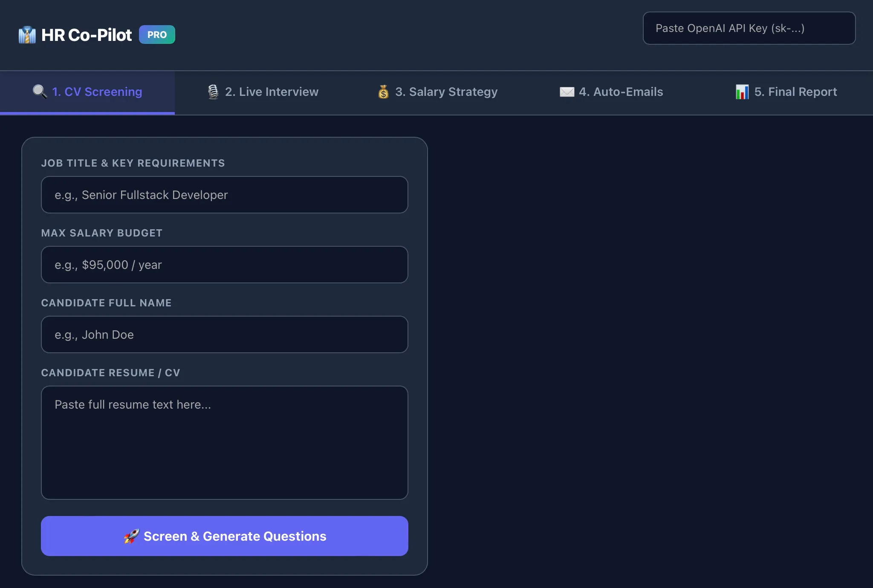Focus the Candidate Full Name field
The image size is (873, 588).
pyautogui.click(x=225, y=334)
